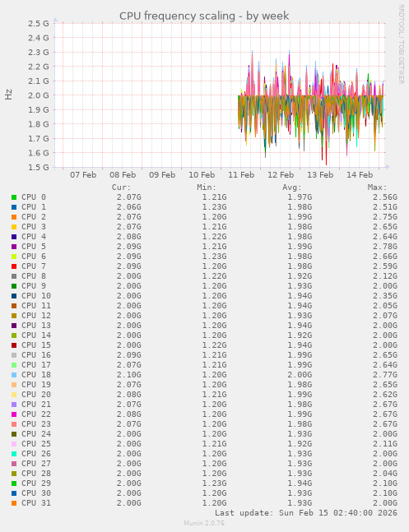Viewport: 409px width, 532px height.
Task: Click the 'CPU 2' legend label
Action: point(34,217)
